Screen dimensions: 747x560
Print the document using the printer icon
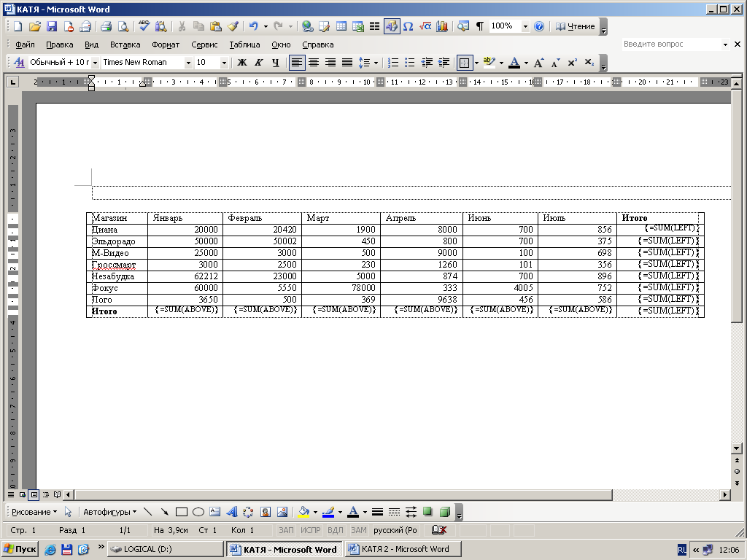click(106, 27)
